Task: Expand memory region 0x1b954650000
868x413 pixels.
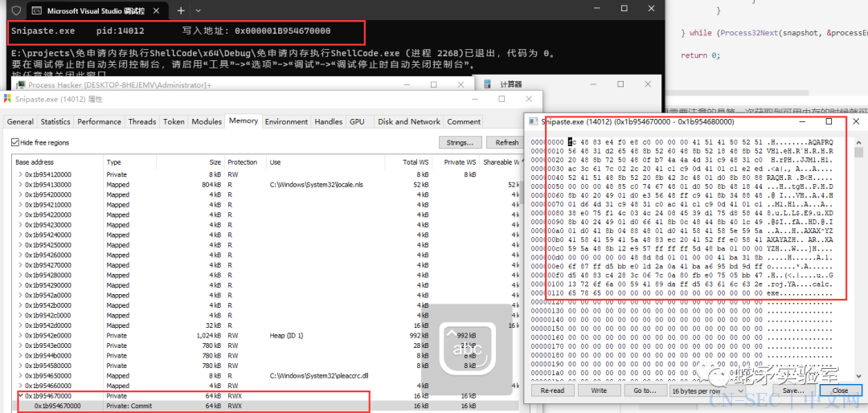Action: 20,375
